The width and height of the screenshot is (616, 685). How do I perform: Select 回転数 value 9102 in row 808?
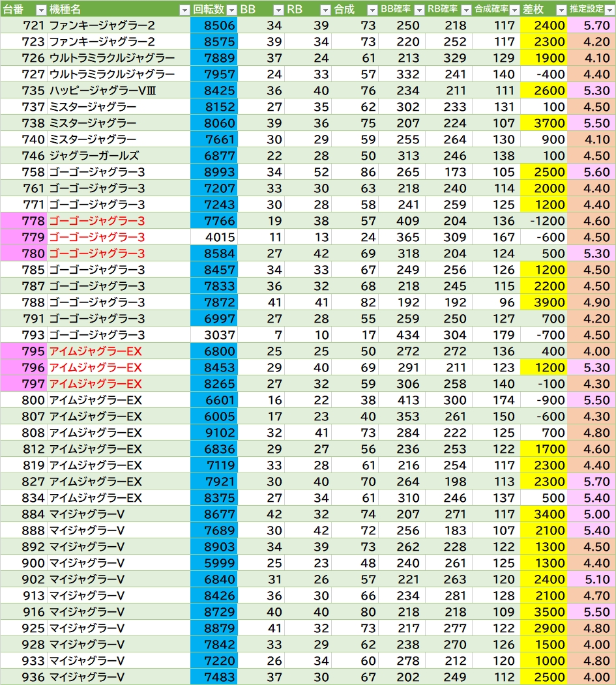(x=214, y=433)
